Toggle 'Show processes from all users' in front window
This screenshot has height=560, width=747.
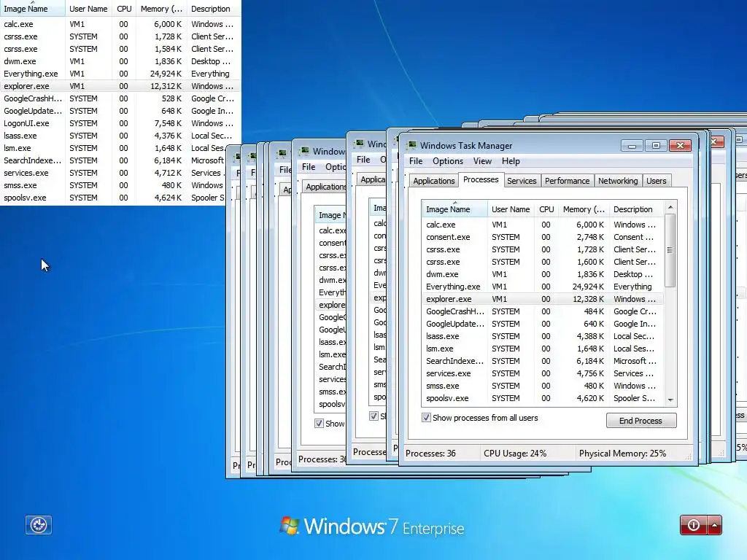coord(426,418)
